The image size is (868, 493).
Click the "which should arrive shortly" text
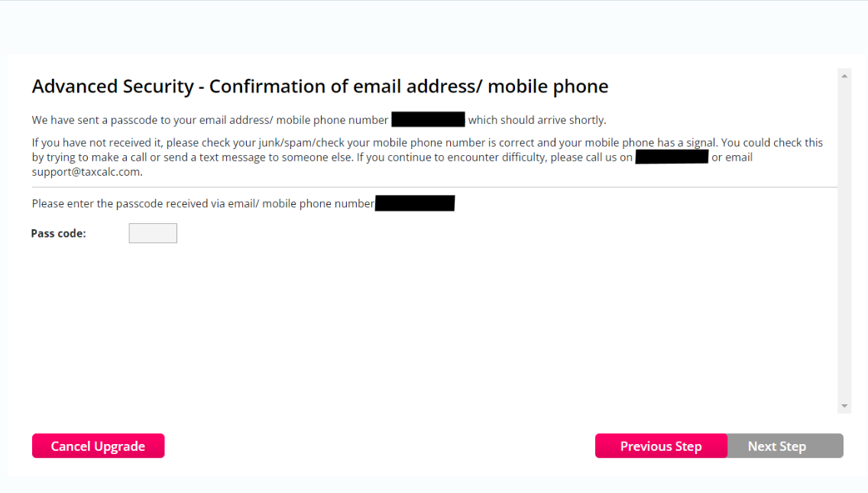click(x=536, y=120)
